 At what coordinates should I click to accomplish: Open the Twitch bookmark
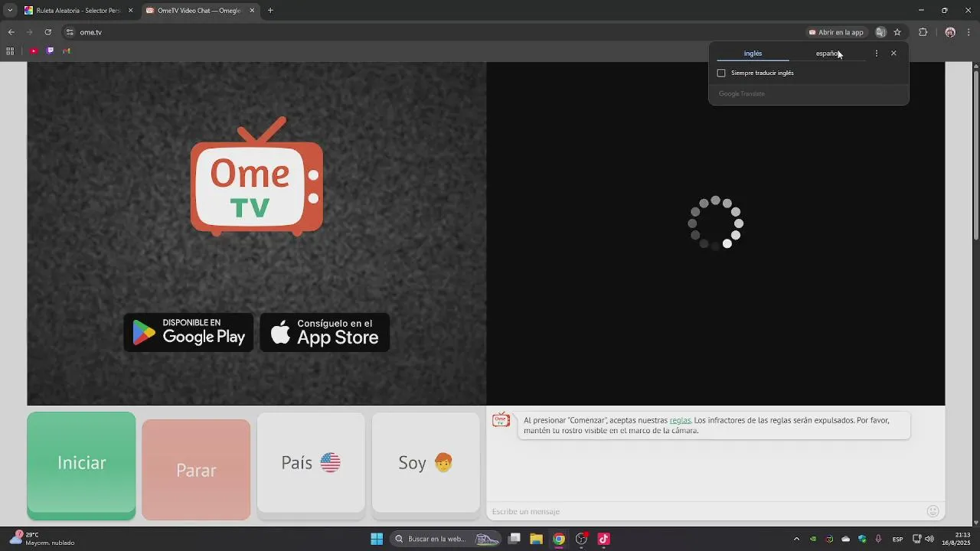(x=51, y=51)
